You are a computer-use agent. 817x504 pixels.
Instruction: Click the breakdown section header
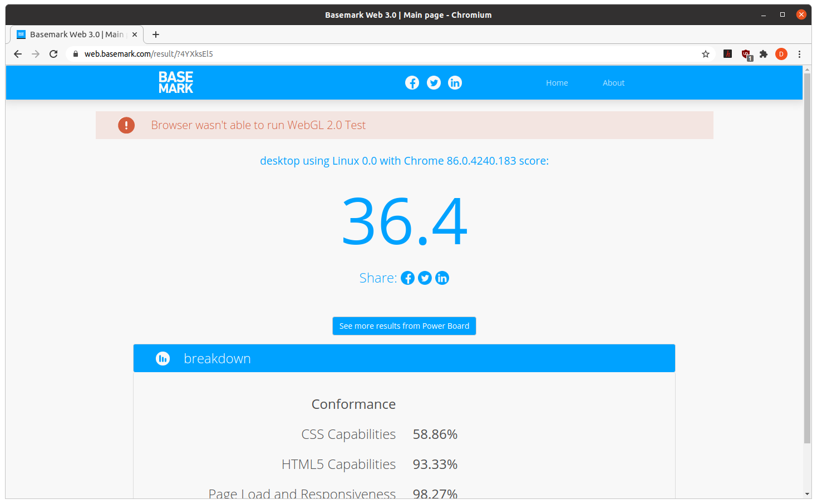point(404,358)
